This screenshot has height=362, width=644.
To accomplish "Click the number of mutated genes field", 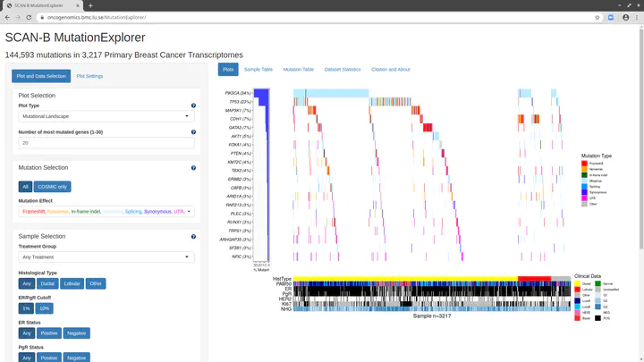I will coord(106,143).
